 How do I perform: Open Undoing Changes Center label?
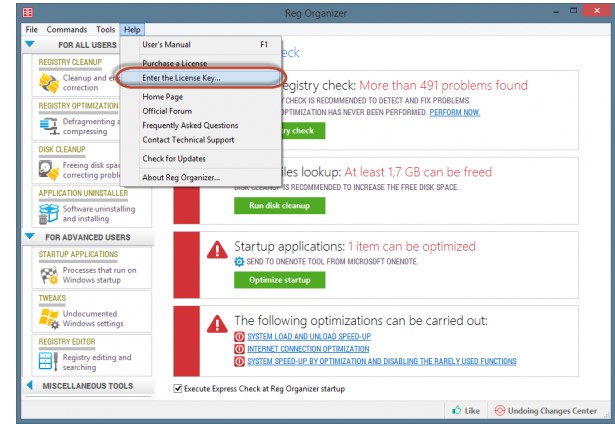[x=552, y=411]
